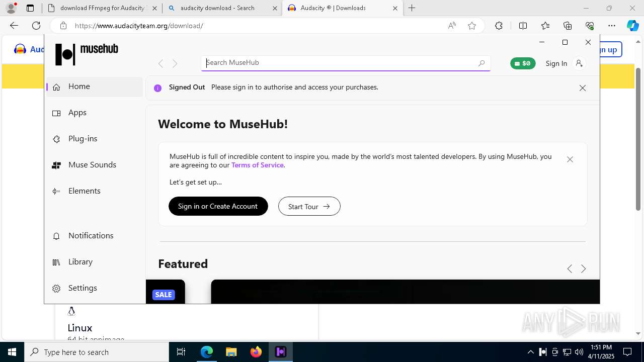Show hidden system tray icons

tap(530, 352)
